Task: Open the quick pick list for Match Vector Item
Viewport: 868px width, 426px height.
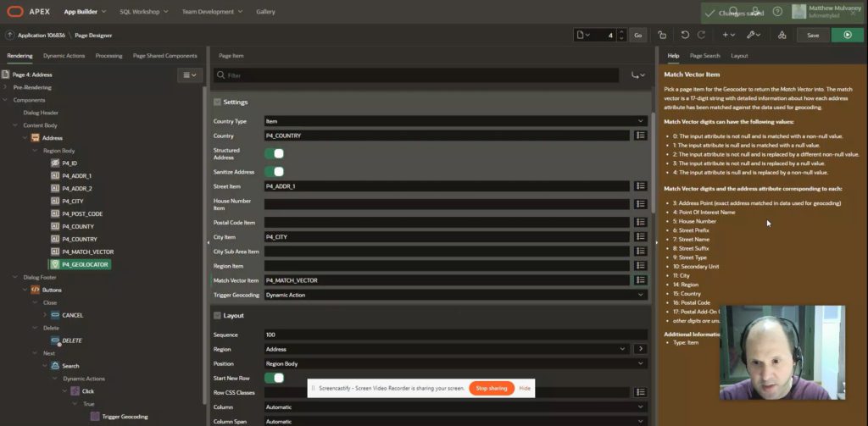Action: (x=641, y=280)
